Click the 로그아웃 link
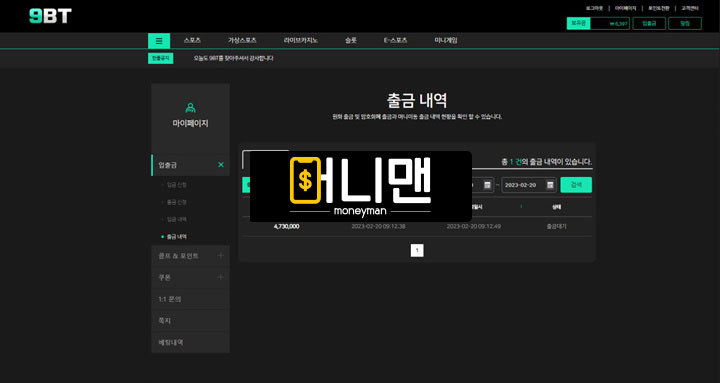 pos(594,8)
